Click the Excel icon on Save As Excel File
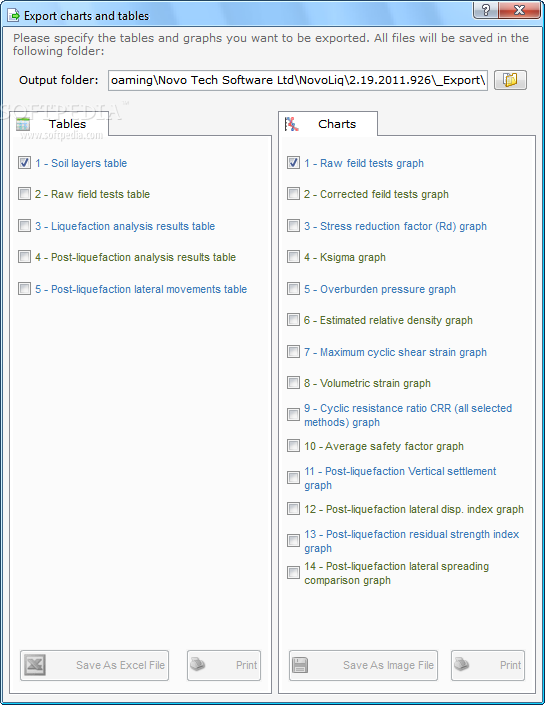This screenshot has width=545, height=705. click(35, 665)
